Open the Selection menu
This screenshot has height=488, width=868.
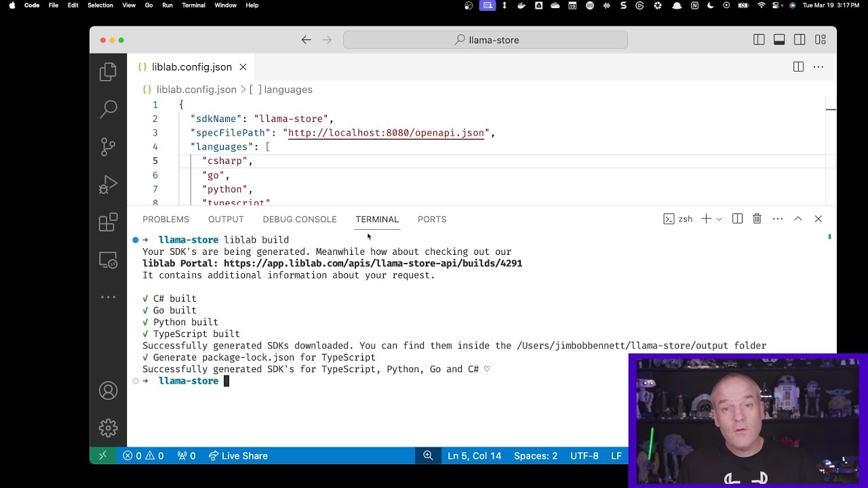(x=100, y=5)
